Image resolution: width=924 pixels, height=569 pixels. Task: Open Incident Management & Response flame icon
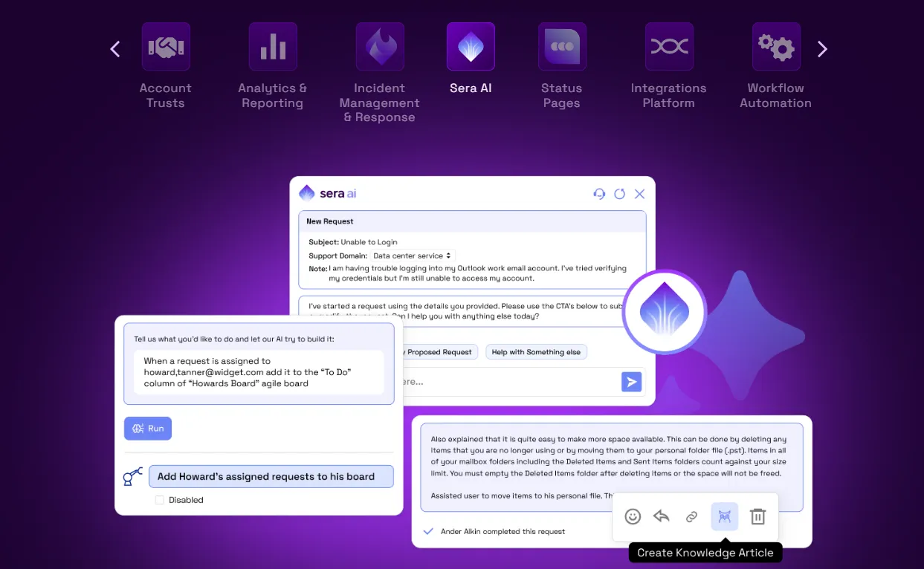[x=380, y=47]
